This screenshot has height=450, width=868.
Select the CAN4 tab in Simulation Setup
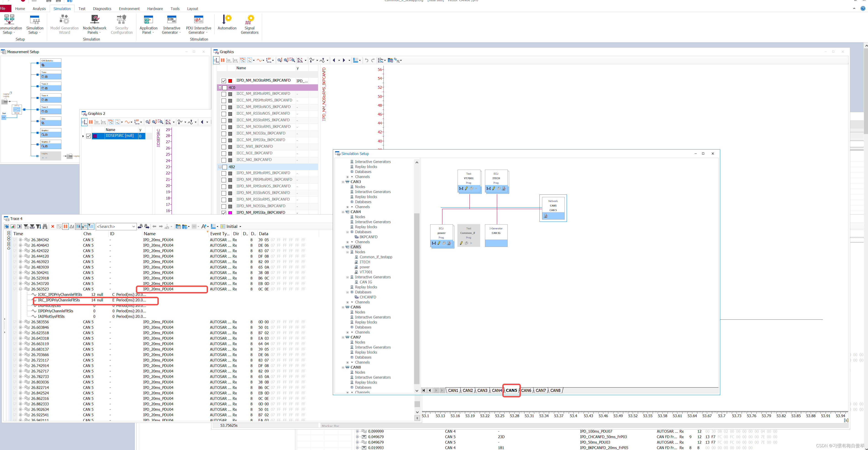point(497,390)
